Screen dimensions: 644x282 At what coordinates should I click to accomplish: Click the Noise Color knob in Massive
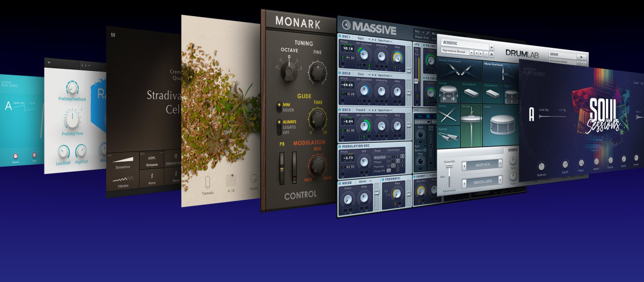tap(347, 198)
